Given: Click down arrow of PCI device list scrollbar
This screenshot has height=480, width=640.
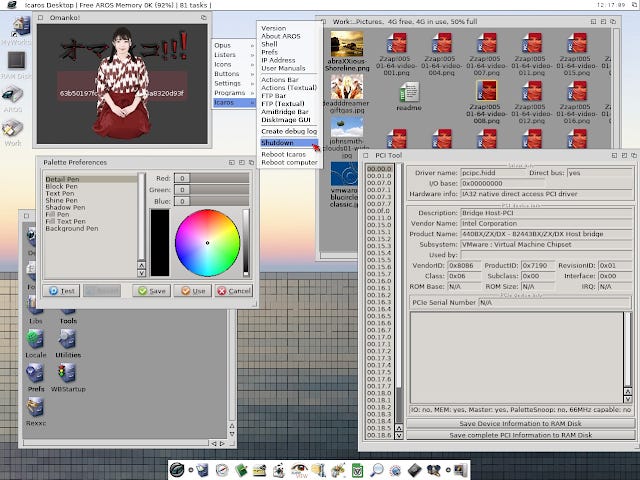Looking at the screenshot, I should point(399,436).
